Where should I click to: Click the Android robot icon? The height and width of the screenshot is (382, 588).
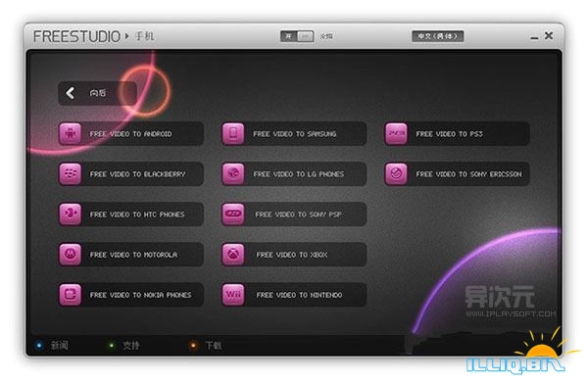click(x=71, y=133)
